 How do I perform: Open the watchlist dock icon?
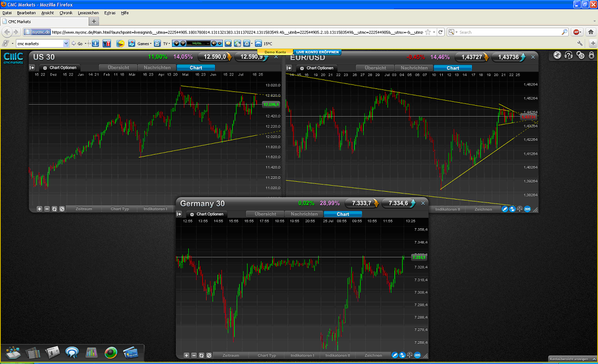click(33, 353)
